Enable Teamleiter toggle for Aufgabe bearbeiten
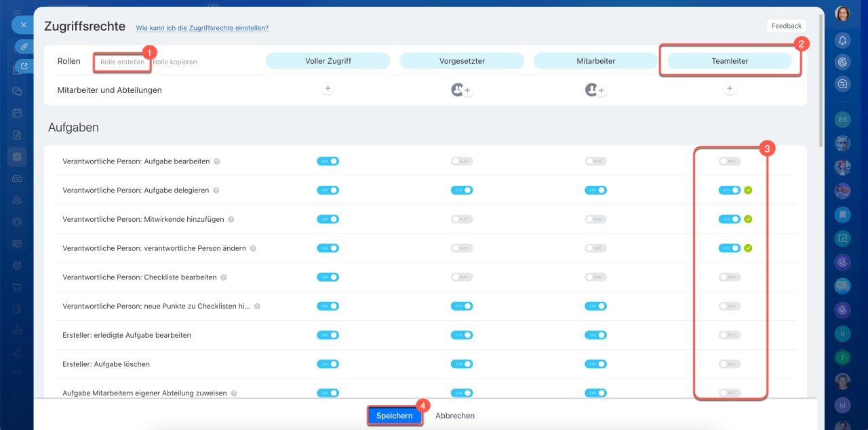Viewport: 868px width, 430px height. click(x=730, y=161)
